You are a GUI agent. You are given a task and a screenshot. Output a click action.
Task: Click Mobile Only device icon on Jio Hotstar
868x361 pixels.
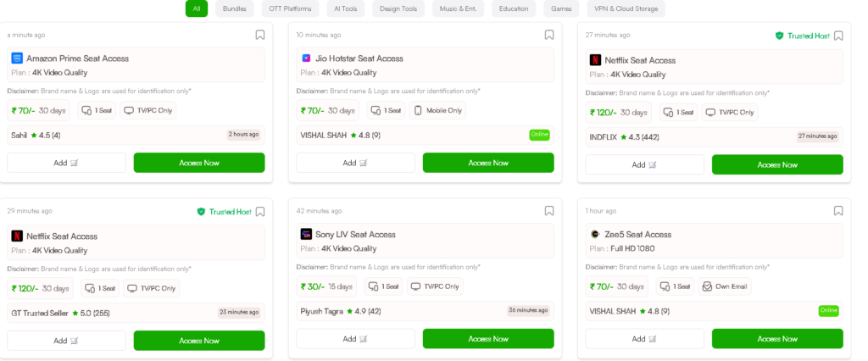[418, 110]
